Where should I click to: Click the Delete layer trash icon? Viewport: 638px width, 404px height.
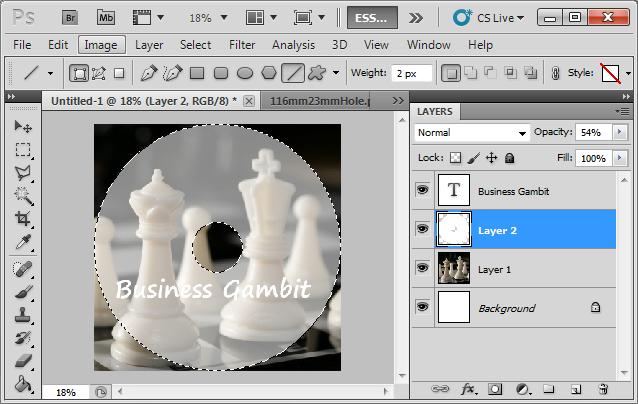[602, 388]
